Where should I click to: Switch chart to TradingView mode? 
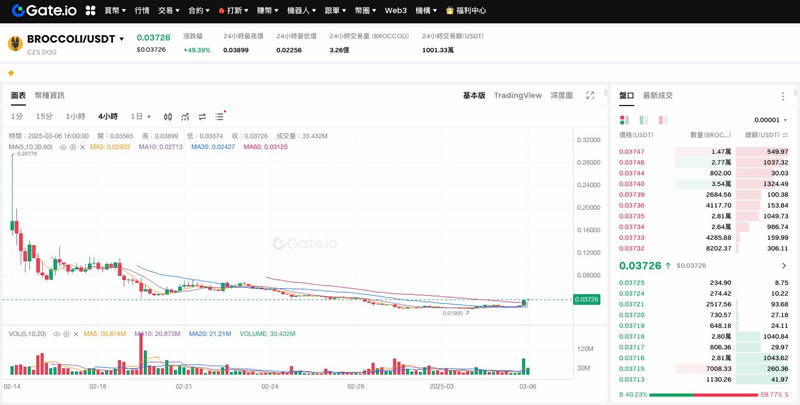(517, 95)
